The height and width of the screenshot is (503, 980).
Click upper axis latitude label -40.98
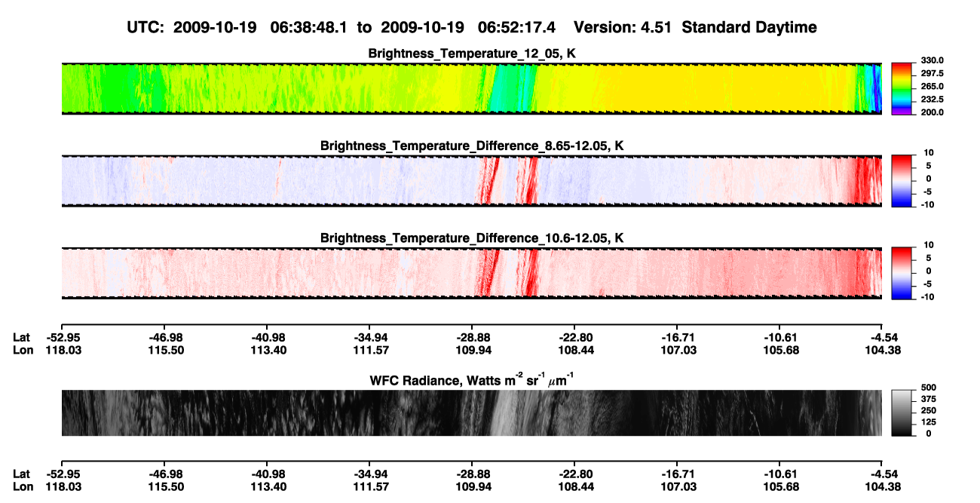click(x=267, y=337)
